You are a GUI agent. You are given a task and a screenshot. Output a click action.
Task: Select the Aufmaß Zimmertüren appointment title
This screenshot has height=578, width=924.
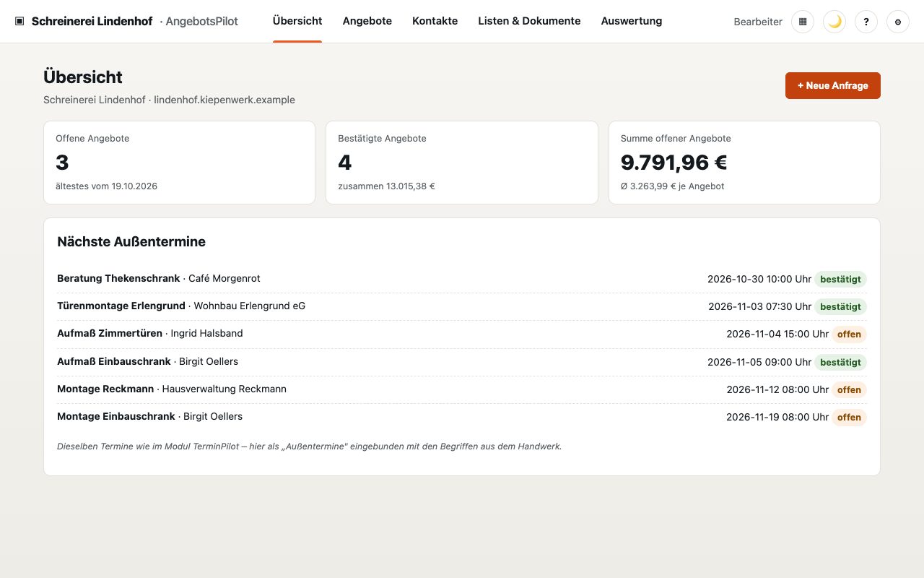tap(110, 333)
